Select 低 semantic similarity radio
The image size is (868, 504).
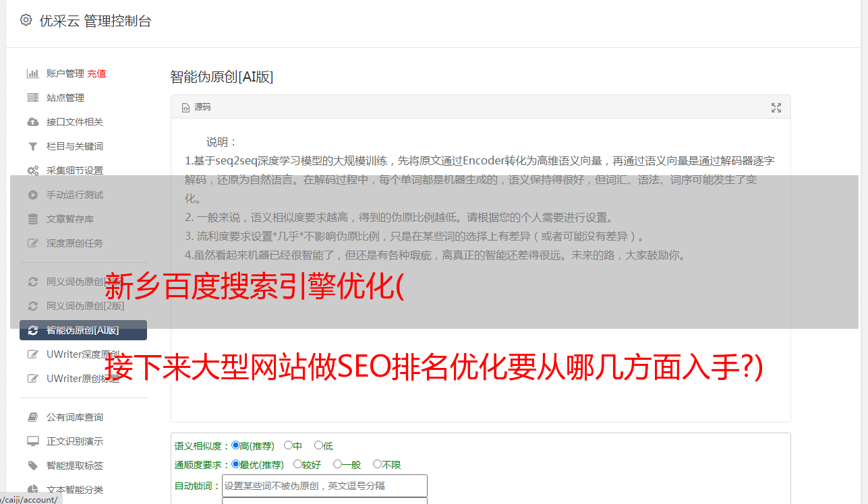click(318, 445)
